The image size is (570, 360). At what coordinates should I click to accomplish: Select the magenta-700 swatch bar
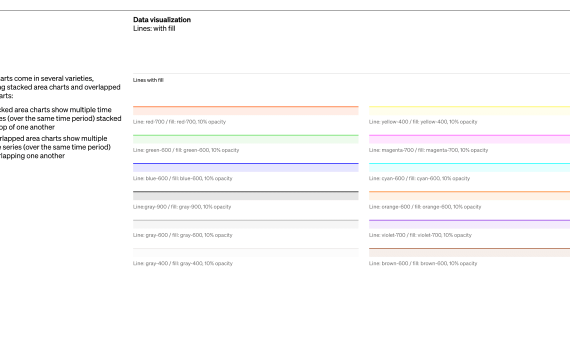coord(469,139)
